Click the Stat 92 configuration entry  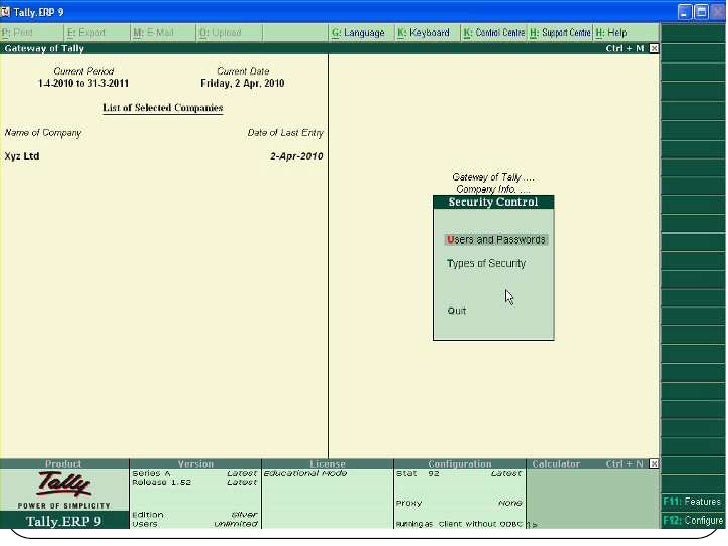coord(459,473)
